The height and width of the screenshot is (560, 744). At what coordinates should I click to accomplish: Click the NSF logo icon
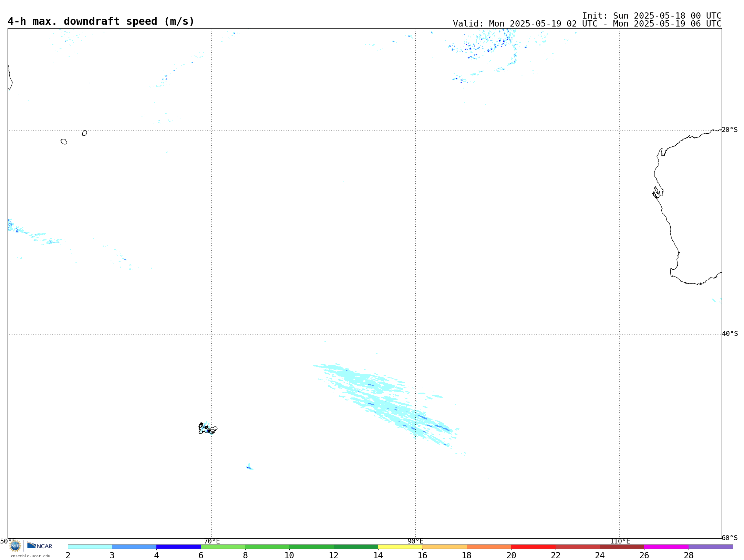coord(15,546)
